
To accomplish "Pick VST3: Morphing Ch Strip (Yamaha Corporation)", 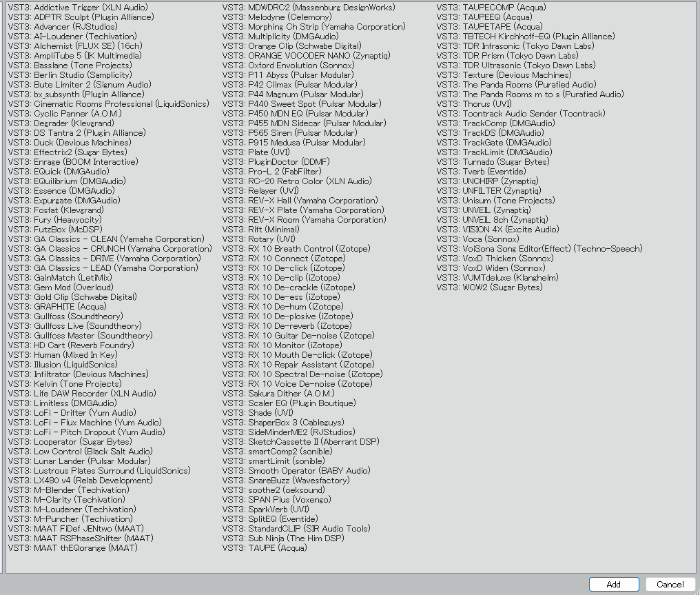I will (314, 26).
